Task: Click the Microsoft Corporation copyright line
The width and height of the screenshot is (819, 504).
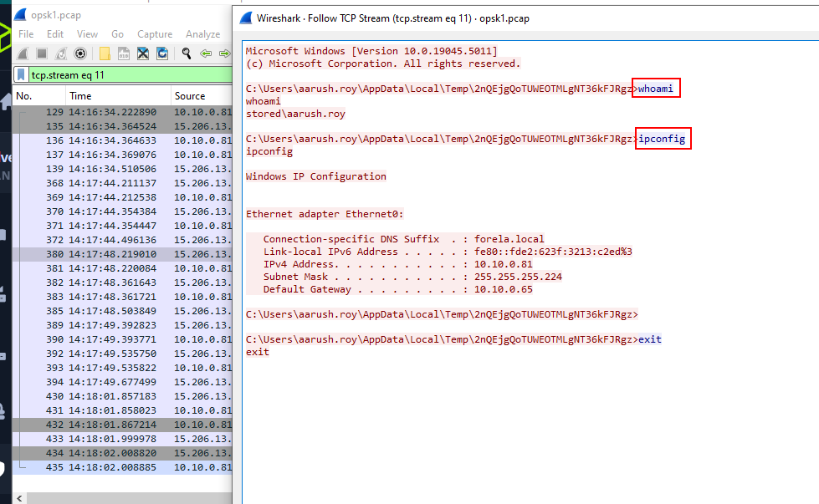Action: point(383,64)
